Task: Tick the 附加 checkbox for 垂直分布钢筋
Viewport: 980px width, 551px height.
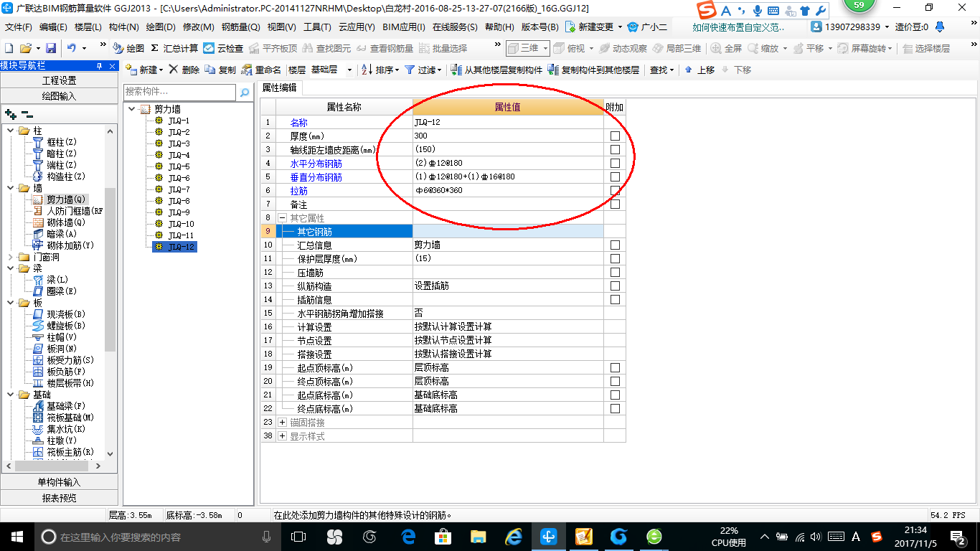Action: tap(615, 176)
